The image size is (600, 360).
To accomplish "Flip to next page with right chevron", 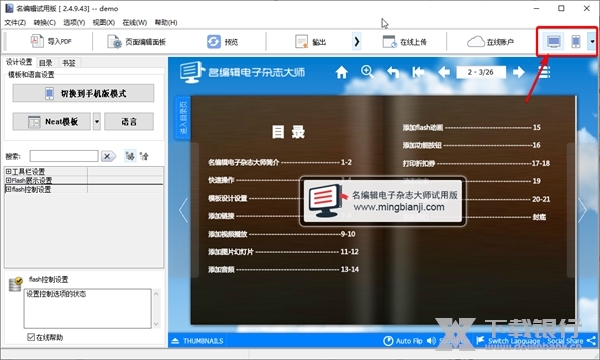I will coord(582,210).
